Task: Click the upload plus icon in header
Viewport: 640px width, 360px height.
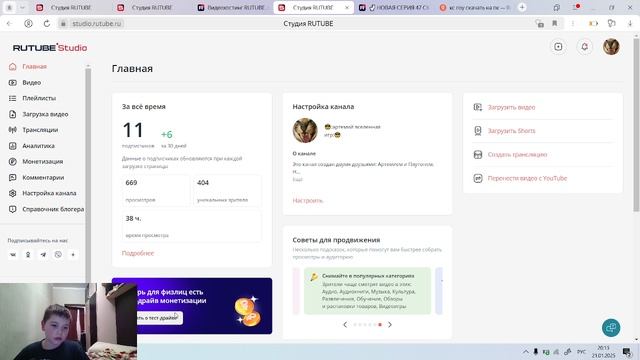Action: pyautogui.click(x=558, y=47)
